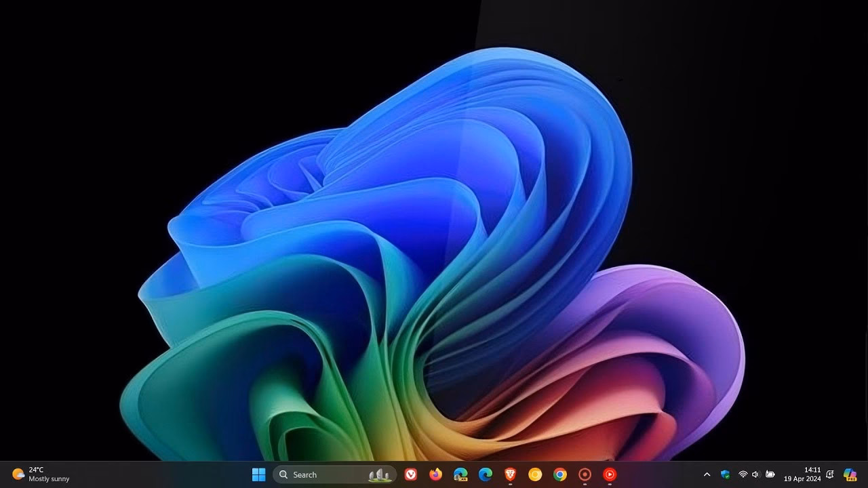Screen dimensions: 868x488
Task: Open YouTube Music from the taskbar
Action: [610, 474]
